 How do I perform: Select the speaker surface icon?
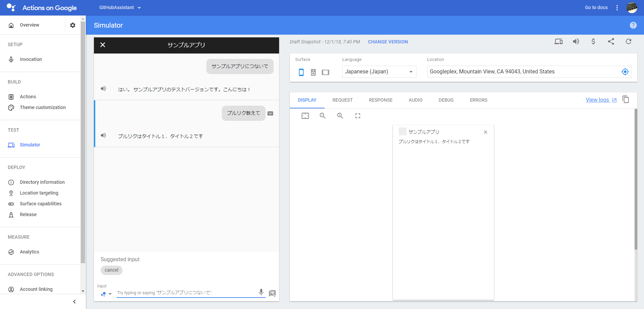[x=313, y=72]
